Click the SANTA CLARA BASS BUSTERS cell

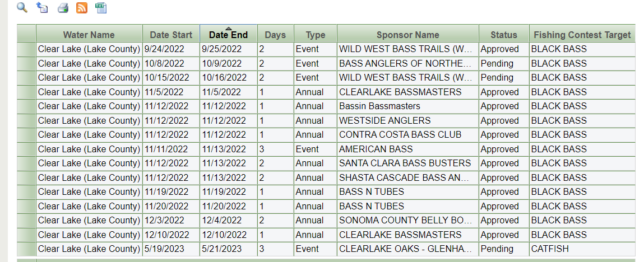[405, 163]
